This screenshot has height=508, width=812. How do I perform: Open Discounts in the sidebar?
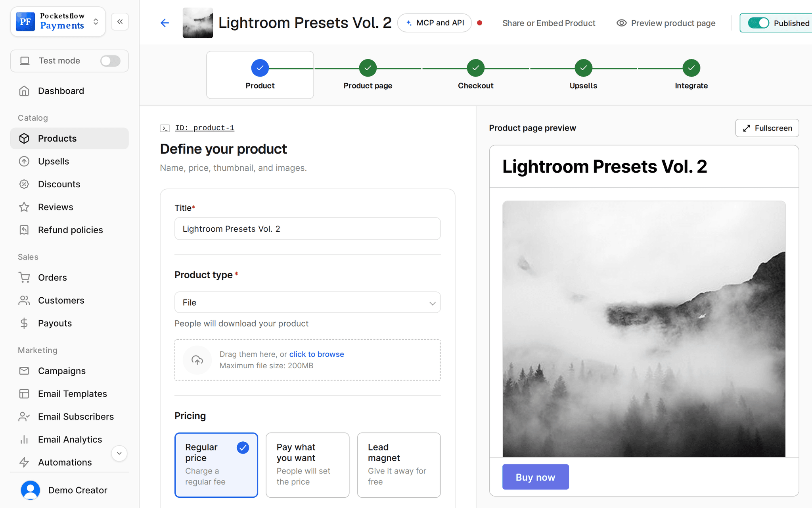click(x=69, y=184)
